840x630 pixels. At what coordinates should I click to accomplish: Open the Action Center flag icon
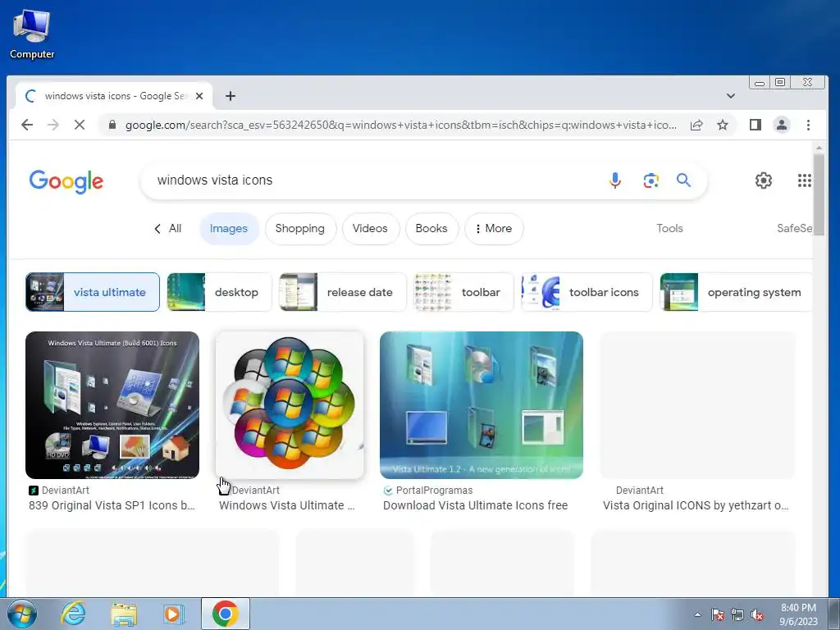(x=718, y=615)
